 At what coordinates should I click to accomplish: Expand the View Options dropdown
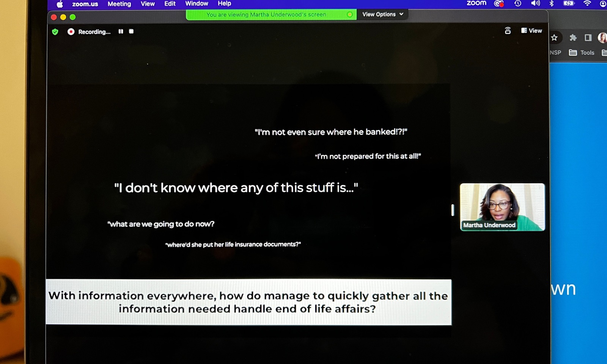click(382, 14)
